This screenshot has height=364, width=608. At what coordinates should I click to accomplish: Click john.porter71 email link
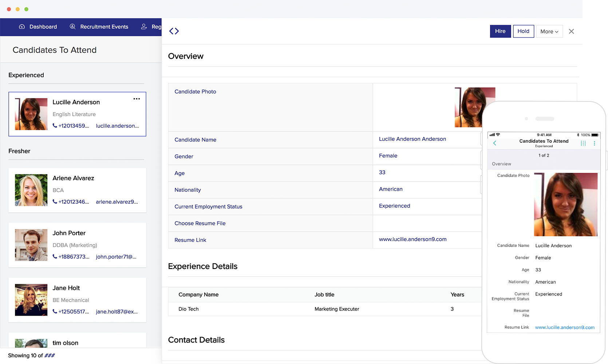[116, 257]
